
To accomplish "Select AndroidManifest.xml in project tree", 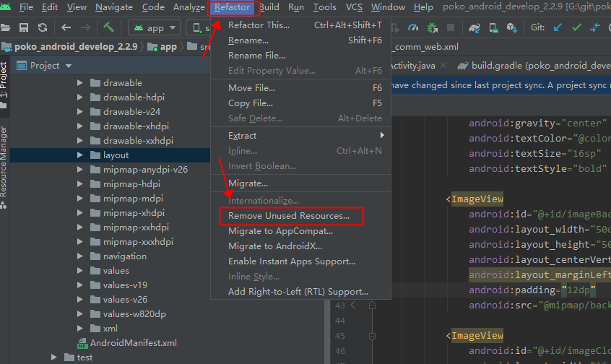I will point(127,343).
